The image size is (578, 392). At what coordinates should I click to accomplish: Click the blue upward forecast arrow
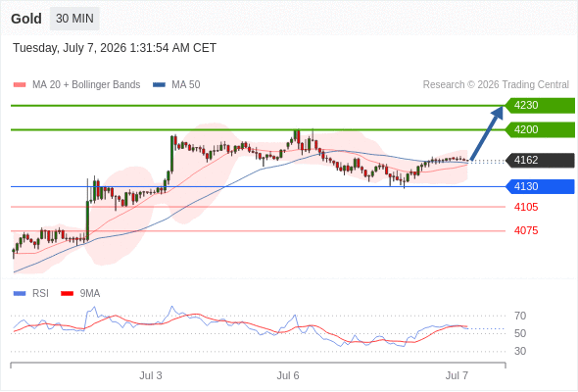(487, 132)
